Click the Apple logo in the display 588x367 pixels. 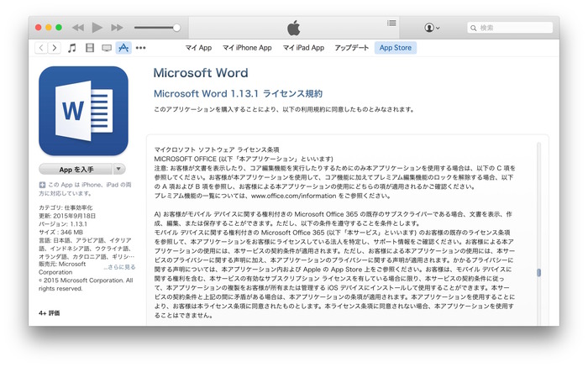coord(294,28)
